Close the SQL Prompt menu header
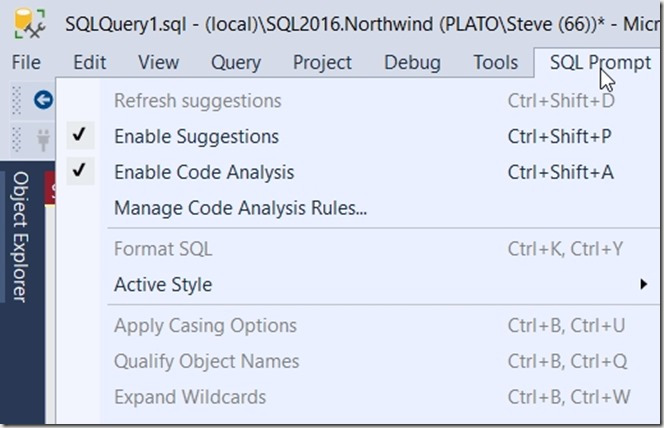Screen dimensions: 664x428 599,62
